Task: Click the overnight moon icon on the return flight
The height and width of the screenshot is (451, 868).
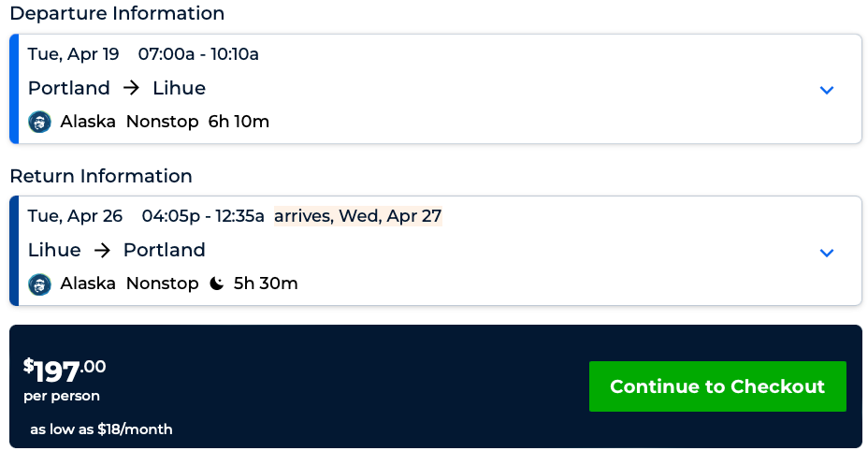Action: click(x=217, y=284)
